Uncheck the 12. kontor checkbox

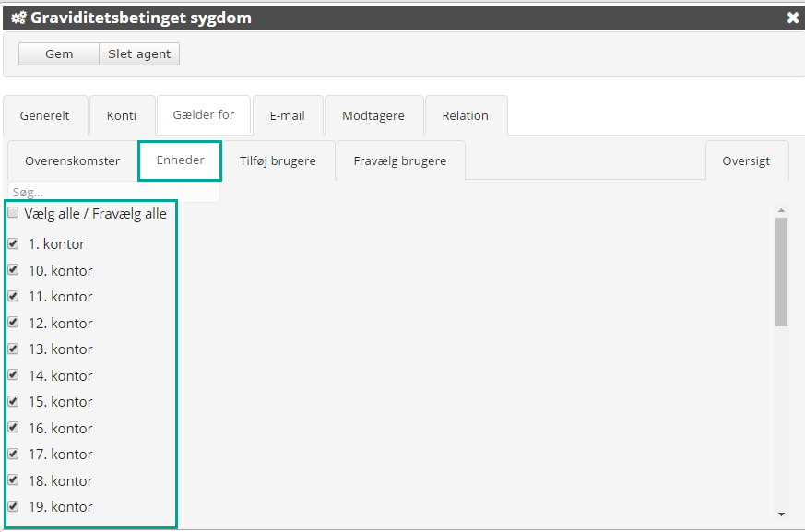pyautogui.click(x=13, y=323)
